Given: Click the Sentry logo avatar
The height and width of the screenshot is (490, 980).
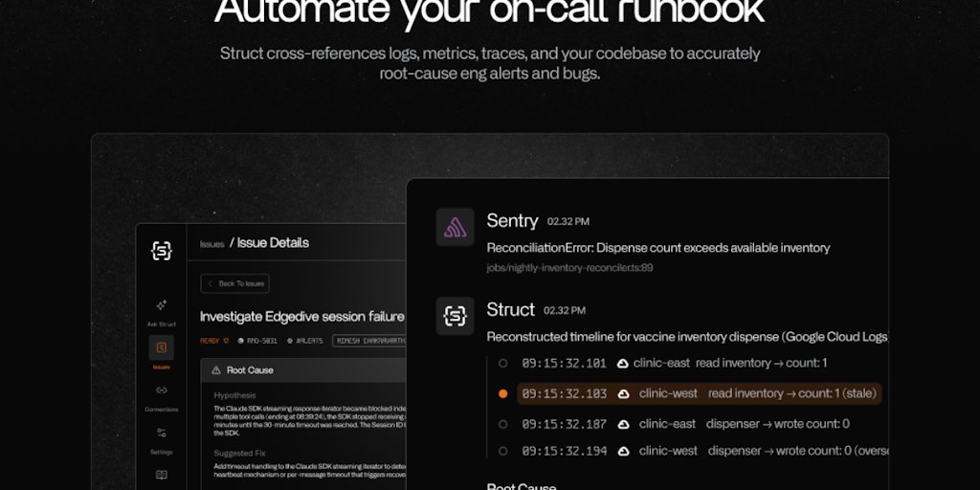Looking at the screenshot, I should coord(455,227).
